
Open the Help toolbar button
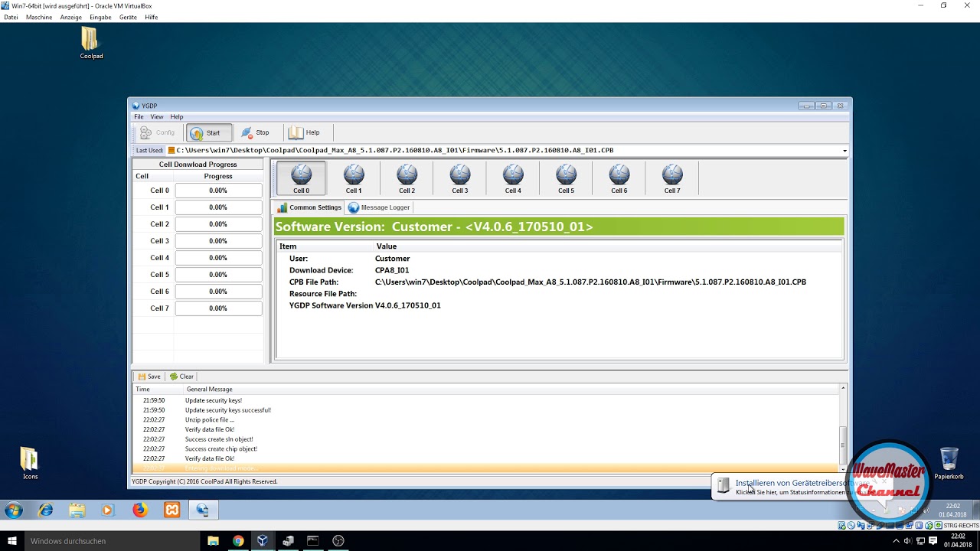(x=305, y=132)
